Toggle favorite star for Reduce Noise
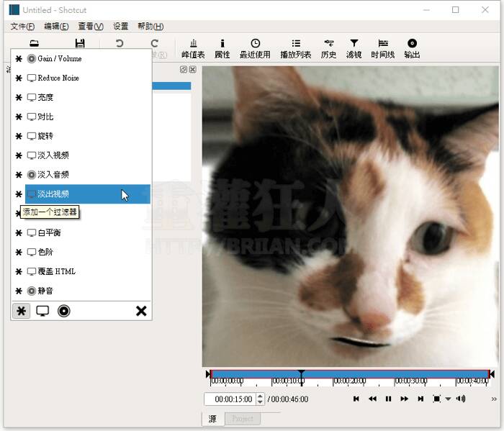Viewport: 504px width, 431px height. tap(19, 78)
